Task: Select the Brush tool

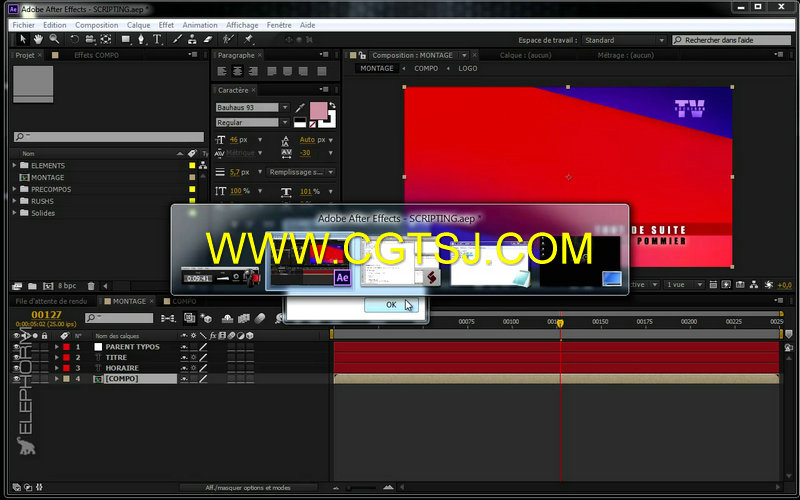Action: [x=177, y=39]
